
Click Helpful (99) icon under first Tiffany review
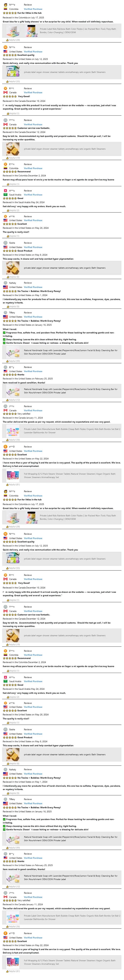point(7,361)
